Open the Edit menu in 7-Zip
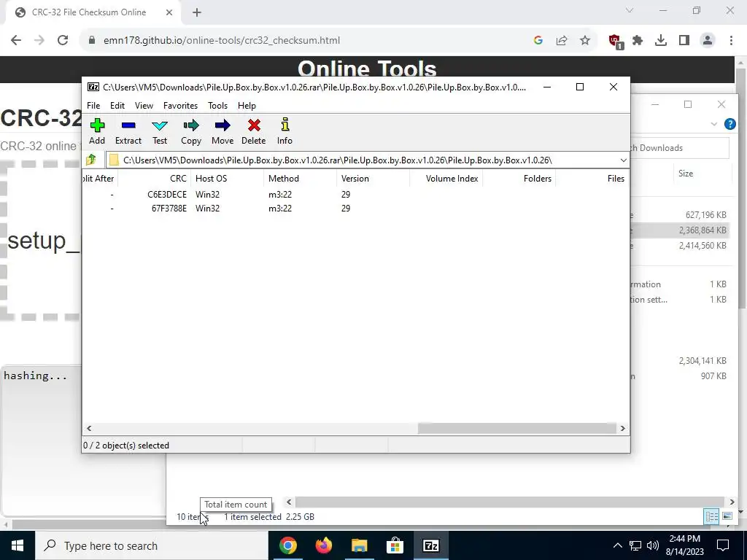 pyautogui.click(x=117, y=106)
